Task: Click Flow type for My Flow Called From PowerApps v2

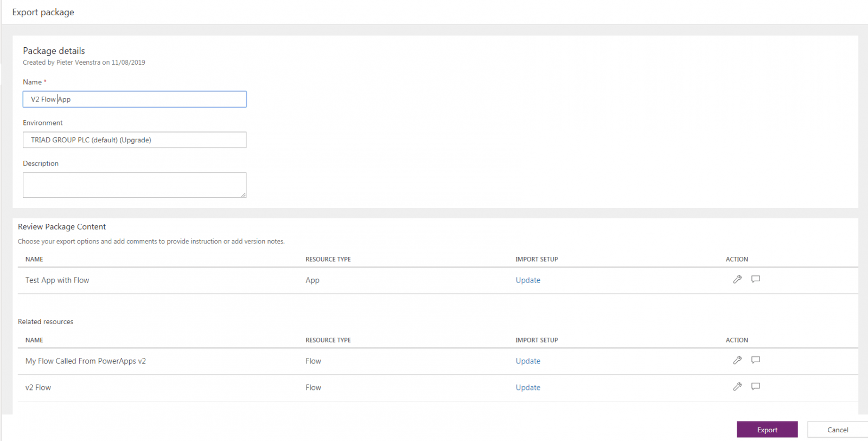Action: 313,361
